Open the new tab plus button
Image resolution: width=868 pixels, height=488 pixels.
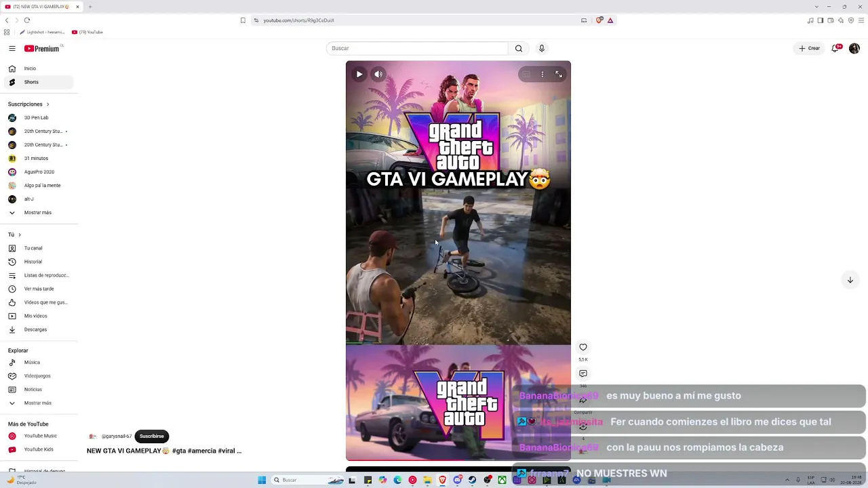point(90,7)
